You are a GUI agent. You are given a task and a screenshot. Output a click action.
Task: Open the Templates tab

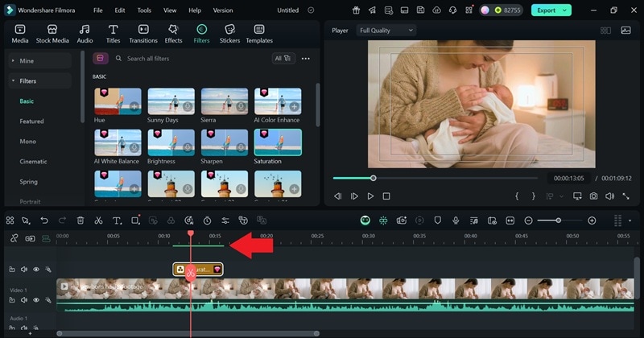point(259,34)
